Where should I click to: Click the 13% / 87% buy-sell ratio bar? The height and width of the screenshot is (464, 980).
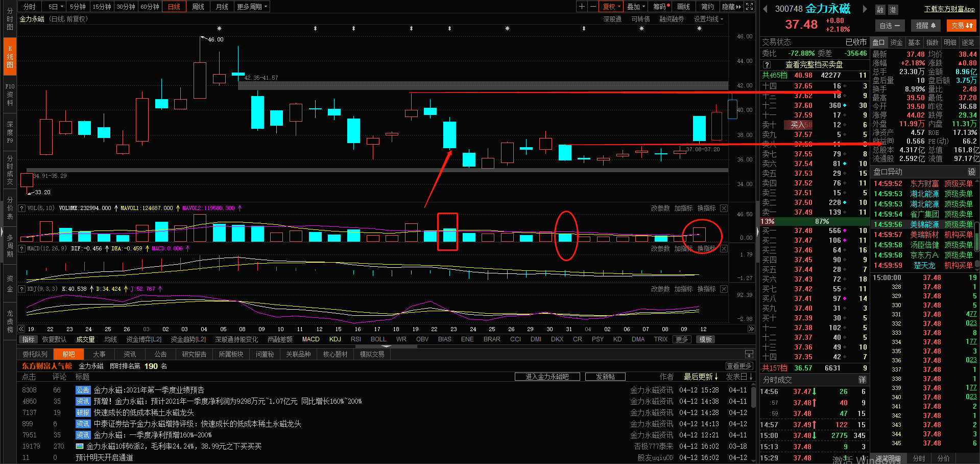coord(815,221)
